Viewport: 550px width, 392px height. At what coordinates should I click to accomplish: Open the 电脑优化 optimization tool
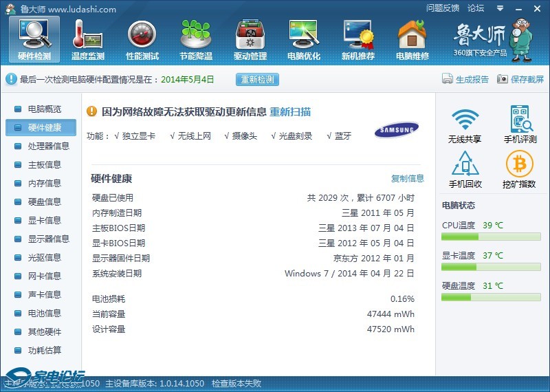pyautogui.click(x=303, y=40)
